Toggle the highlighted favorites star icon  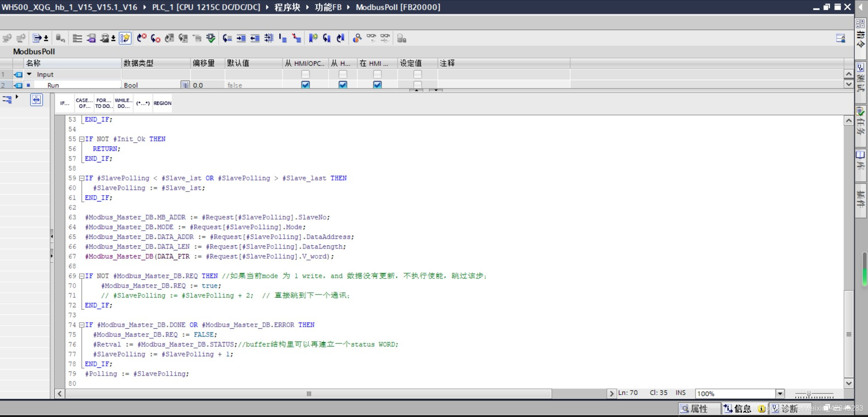point(125,38)
